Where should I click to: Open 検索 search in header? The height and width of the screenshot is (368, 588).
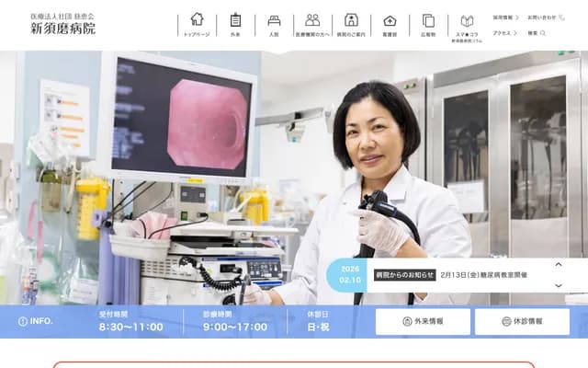point(537,33)
